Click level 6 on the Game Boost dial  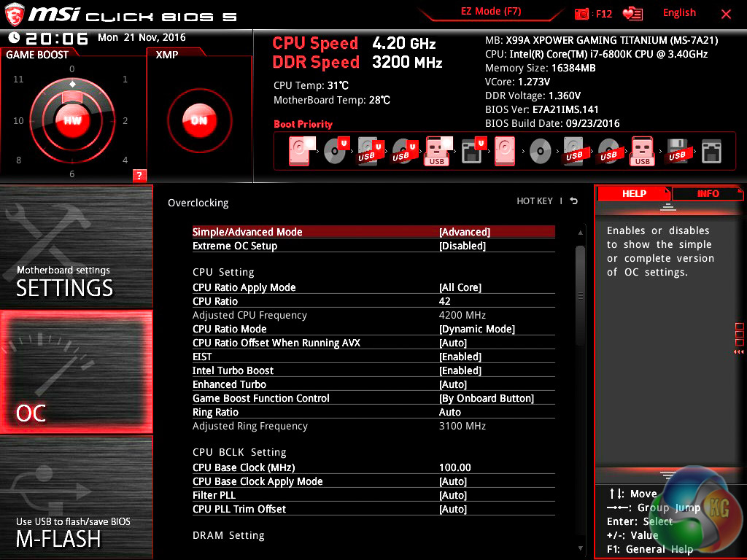pyautogui.click(x=72, y=174)
